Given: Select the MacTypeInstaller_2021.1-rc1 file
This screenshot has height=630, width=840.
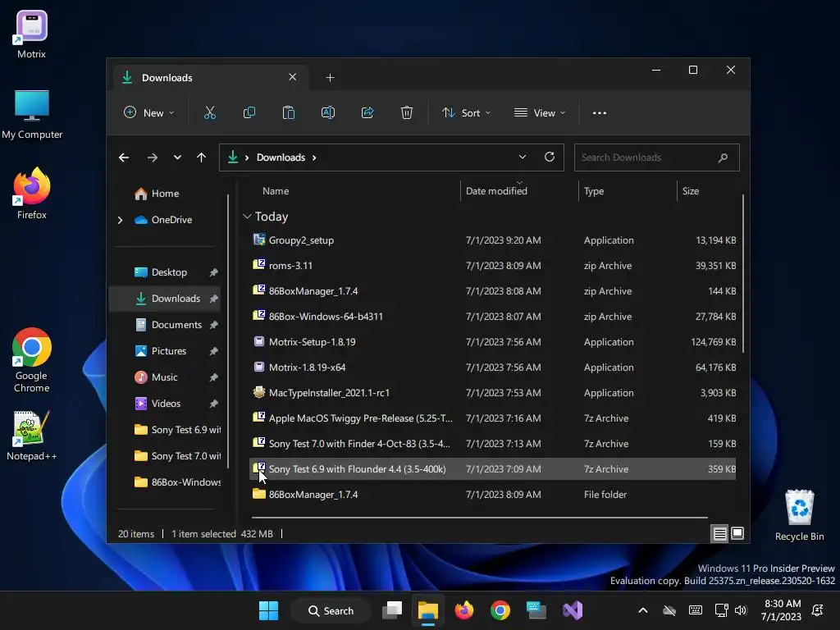Looking at the screenshot, I should 492,393.
